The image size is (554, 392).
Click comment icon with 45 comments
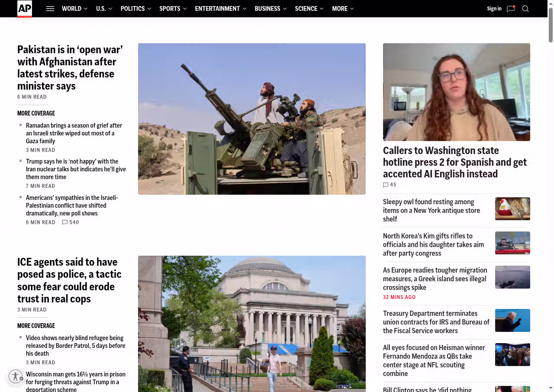pos(386,185)
